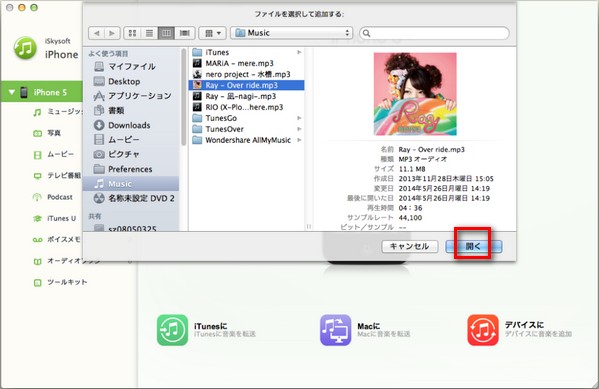The height and width of the screenshot is (389, 599).
Task: Collapse the iPhone 5 device tree
Action: [x=11, y=92]
